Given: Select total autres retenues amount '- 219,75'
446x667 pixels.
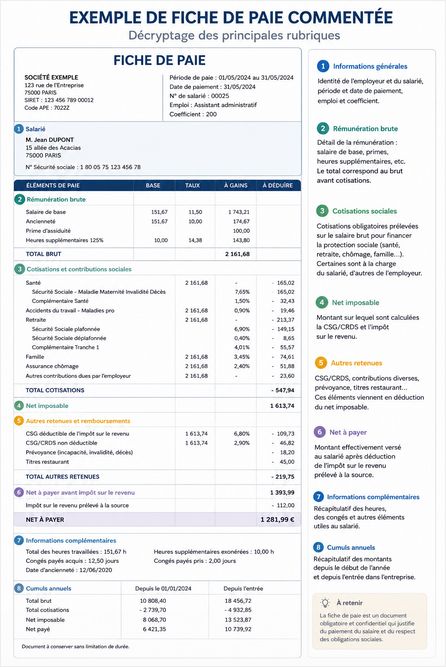Looking at the screenshot, I should tap(283, 476).
